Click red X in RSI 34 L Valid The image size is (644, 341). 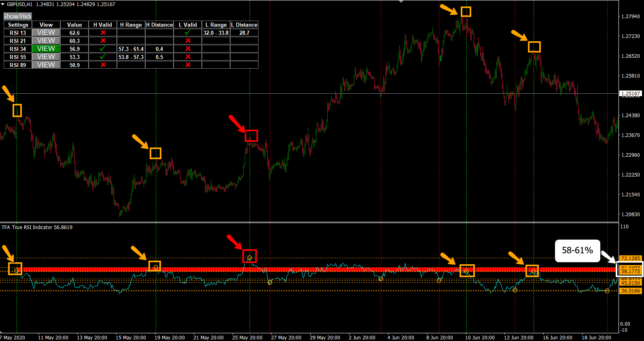(188, 48)
